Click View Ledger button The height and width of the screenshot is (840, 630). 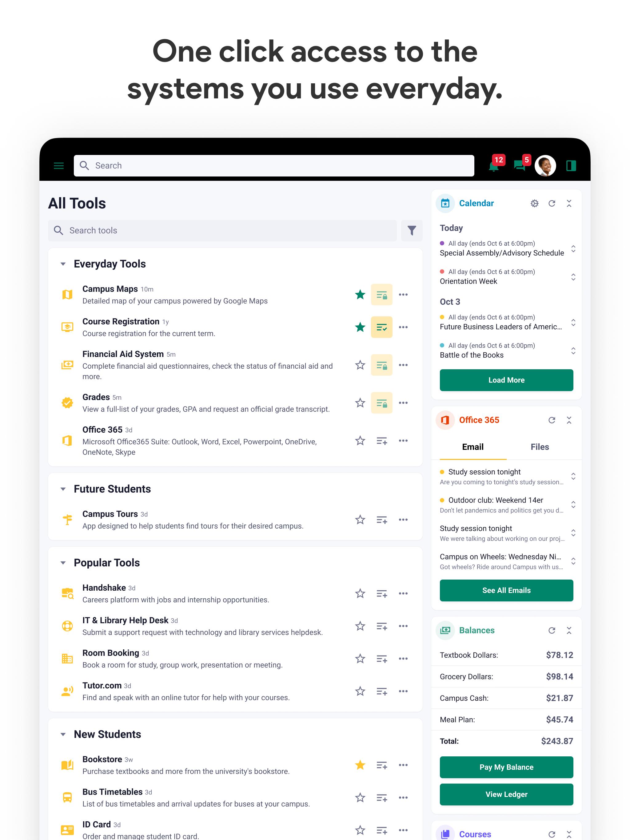506,794
